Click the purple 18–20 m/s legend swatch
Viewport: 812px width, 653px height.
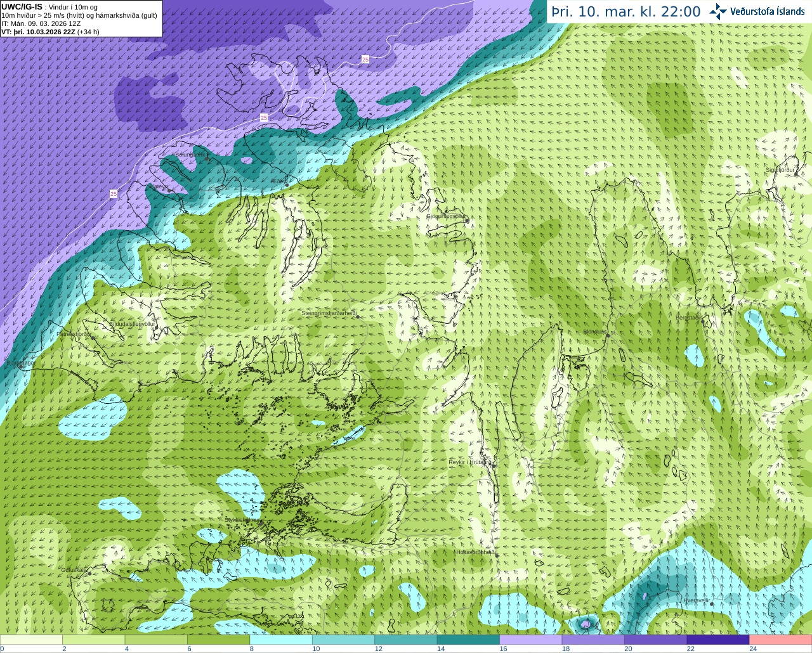point(593,640)
